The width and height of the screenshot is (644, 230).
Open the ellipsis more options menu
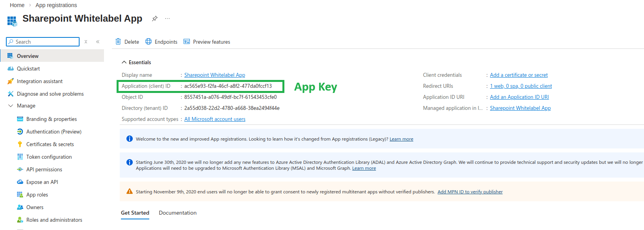[167, 19]
